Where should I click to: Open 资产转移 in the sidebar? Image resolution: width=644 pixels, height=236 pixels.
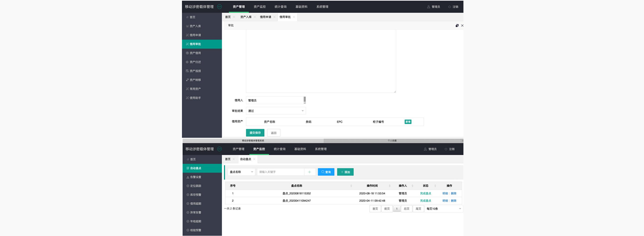click(195, 80)
